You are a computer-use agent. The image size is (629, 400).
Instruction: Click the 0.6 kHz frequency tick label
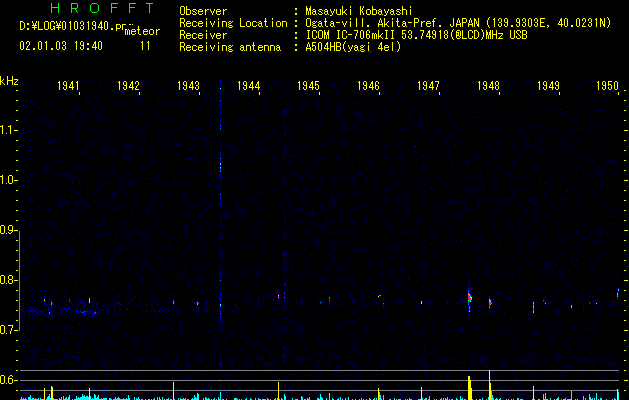tap(8, 380)
